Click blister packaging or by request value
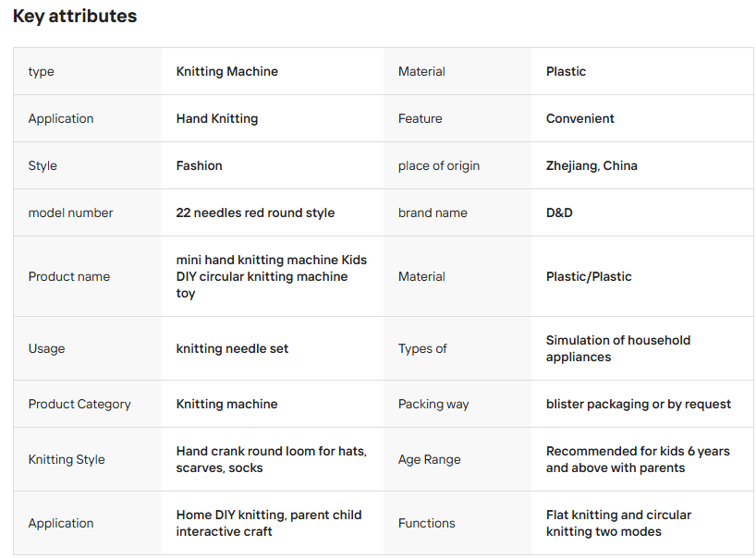The height and width of the screenshot is (558, 756). [639, 404]
